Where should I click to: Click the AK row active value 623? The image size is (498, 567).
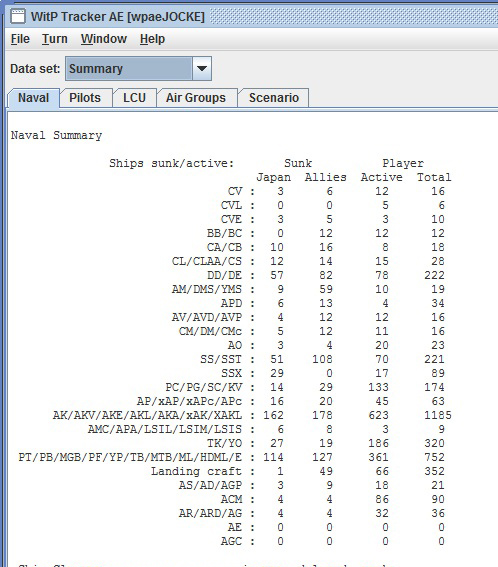pyautogui.click(x=378, y=415)
